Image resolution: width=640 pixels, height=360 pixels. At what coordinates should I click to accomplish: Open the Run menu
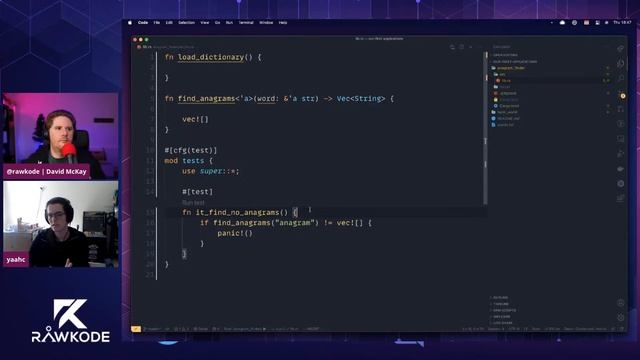coord(229,23)
